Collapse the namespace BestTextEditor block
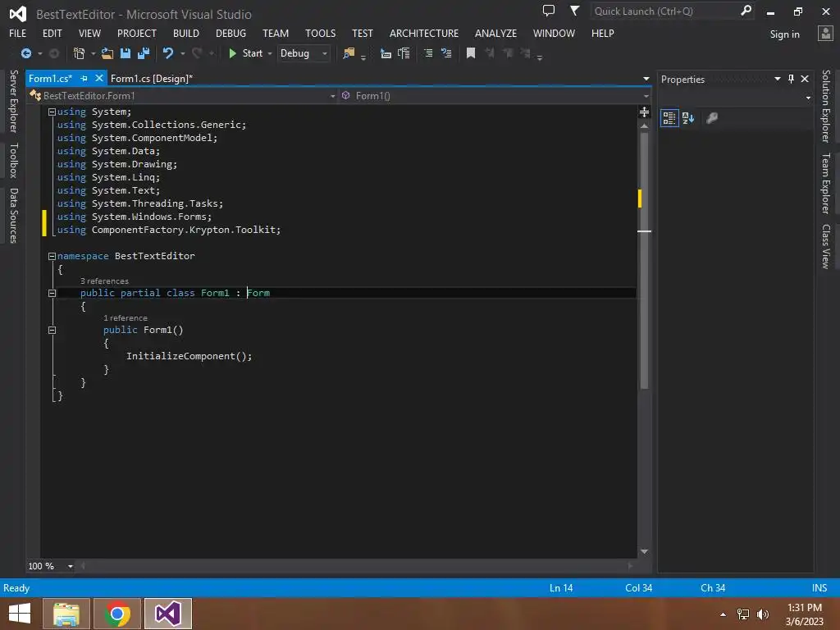The height and width of the screenshot is (630, 840). pyautogui.click(x=52, y=256)
